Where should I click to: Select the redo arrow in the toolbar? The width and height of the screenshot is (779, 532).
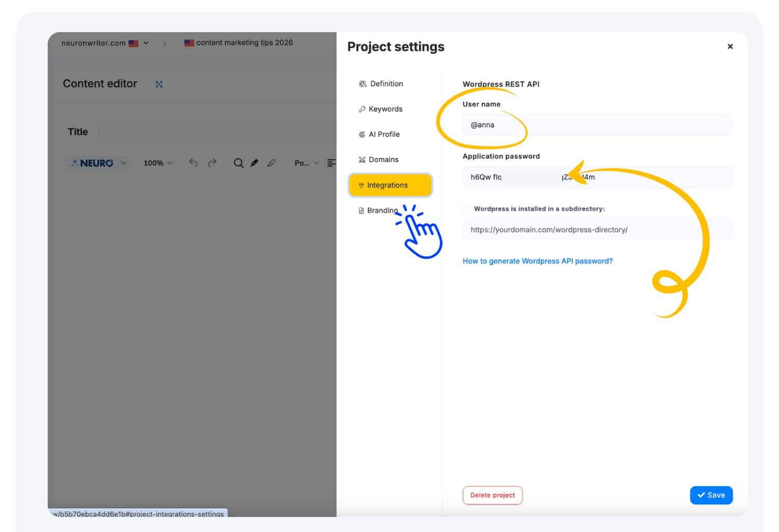[x=212, y=162]
